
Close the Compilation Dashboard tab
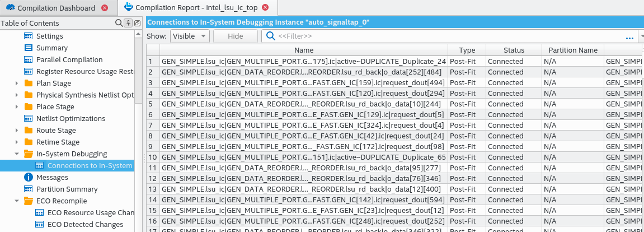pos(105,8)
